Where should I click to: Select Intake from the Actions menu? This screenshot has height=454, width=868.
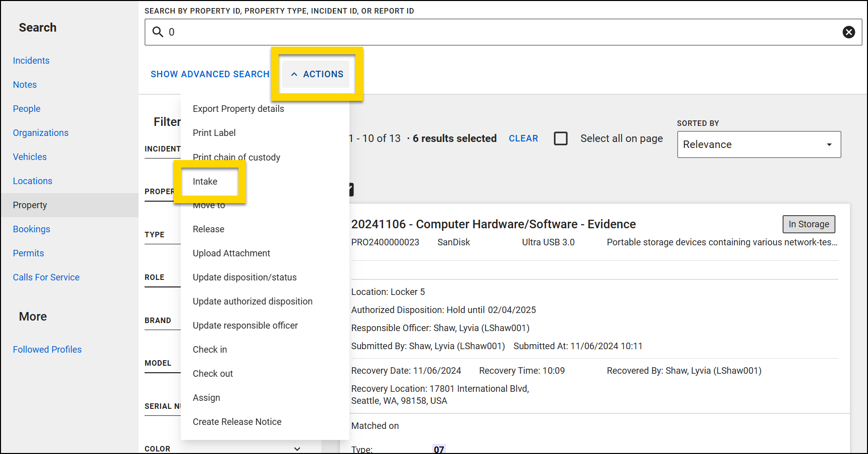(205, 181)
